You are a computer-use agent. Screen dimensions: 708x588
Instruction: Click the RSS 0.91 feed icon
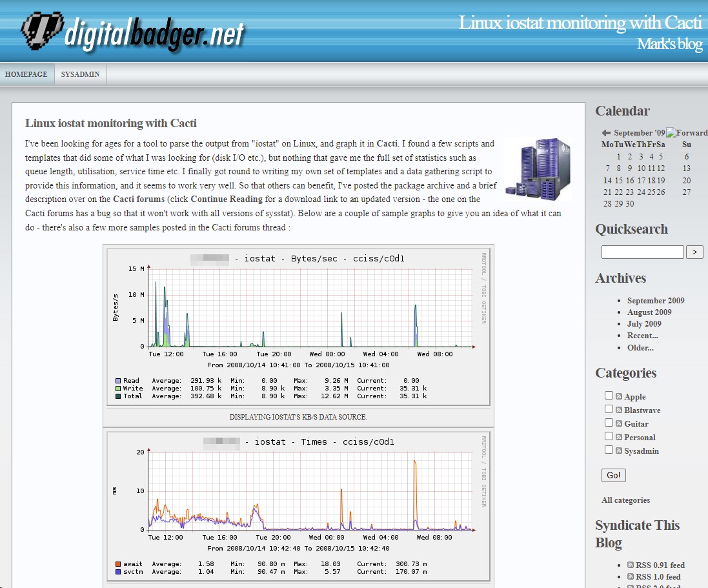coord(631,565)
